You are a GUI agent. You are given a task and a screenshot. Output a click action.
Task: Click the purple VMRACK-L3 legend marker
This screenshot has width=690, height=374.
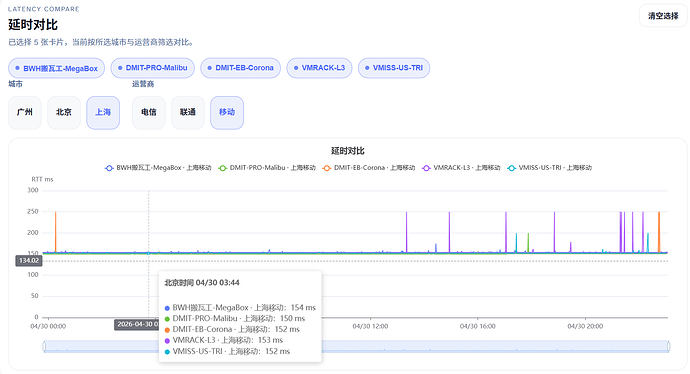pyautogui.click(x=426, y=168)
